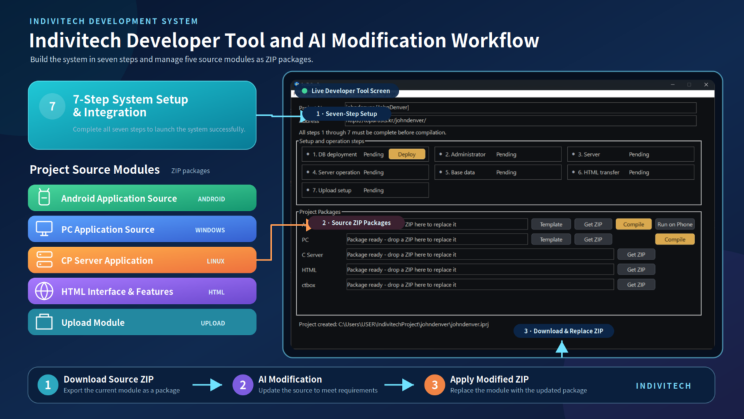Click 'Download Source ZIP' step title

coord(108,379)
